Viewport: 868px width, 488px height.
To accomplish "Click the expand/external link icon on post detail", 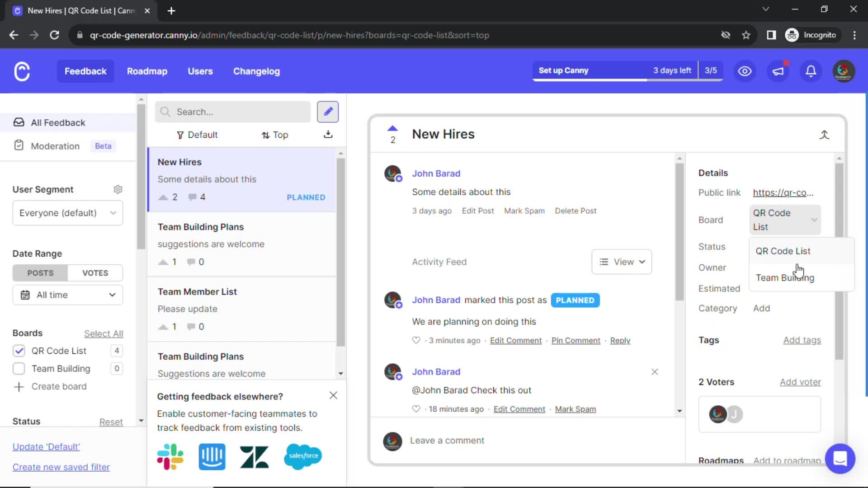I will 825,134.
